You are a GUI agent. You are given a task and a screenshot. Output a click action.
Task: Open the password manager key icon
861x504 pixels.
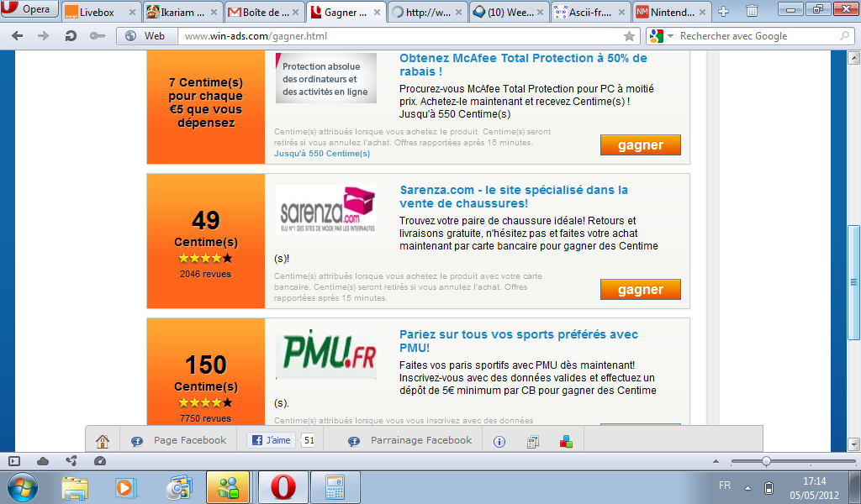coord(98,35)
